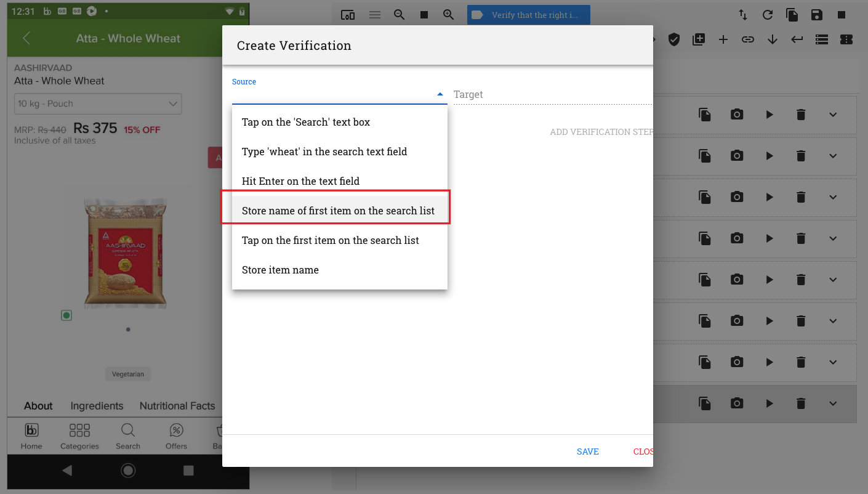This screenshot has height=494, width=868.
Task: Click the downward arrow icon in step toolbar
Action: point(773,39)
